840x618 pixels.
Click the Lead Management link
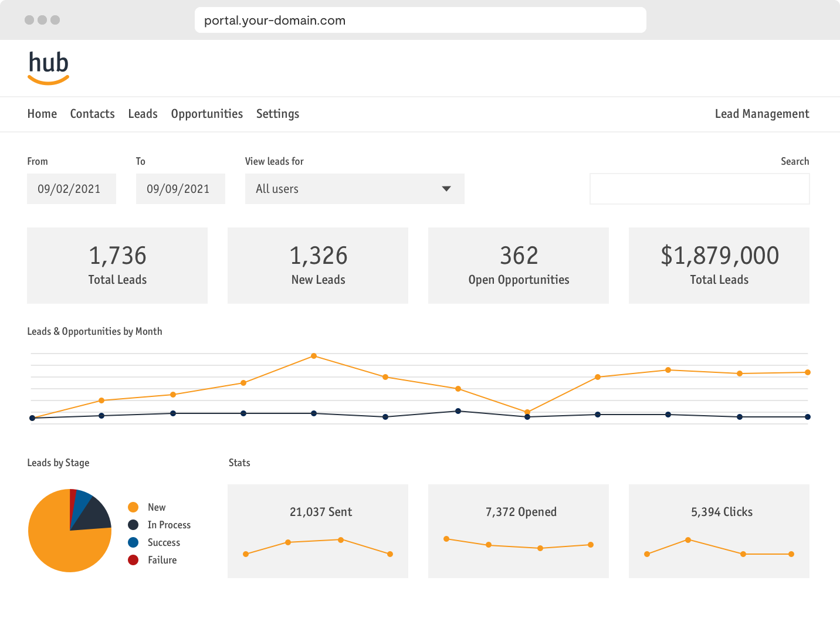(761, 114)
